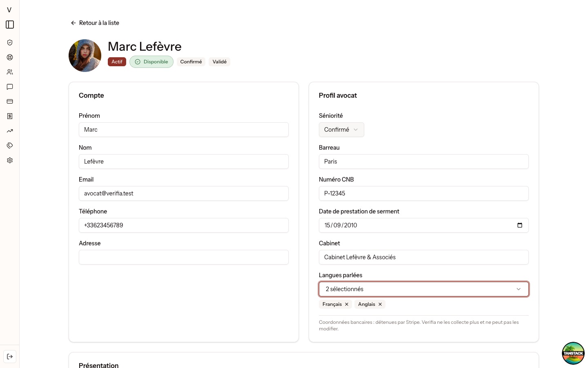
Task: Click the Compte card heading
Action: tap(91, 95)
